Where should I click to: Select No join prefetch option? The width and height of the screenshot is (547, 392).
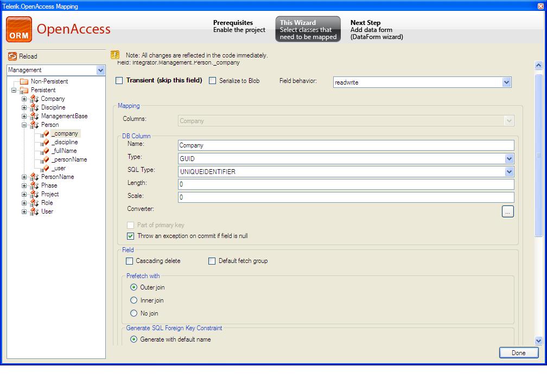pyautogui.click(x=133, y=313)
